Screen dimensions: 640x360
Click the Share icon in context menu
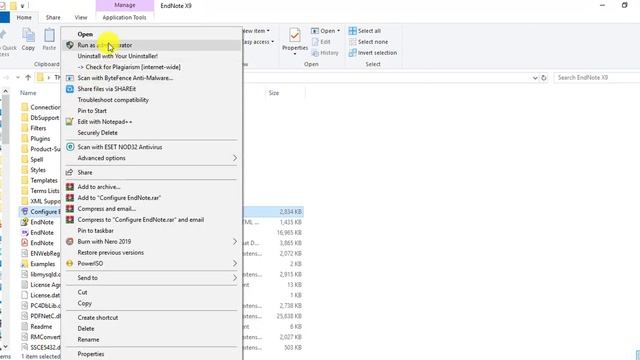pyautogui.click(x=70, y=172)
